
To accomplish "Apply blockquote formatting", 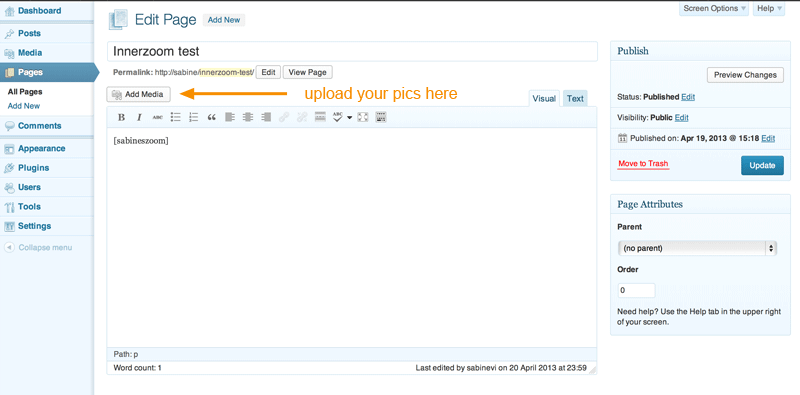I will (x=212, y=117).
